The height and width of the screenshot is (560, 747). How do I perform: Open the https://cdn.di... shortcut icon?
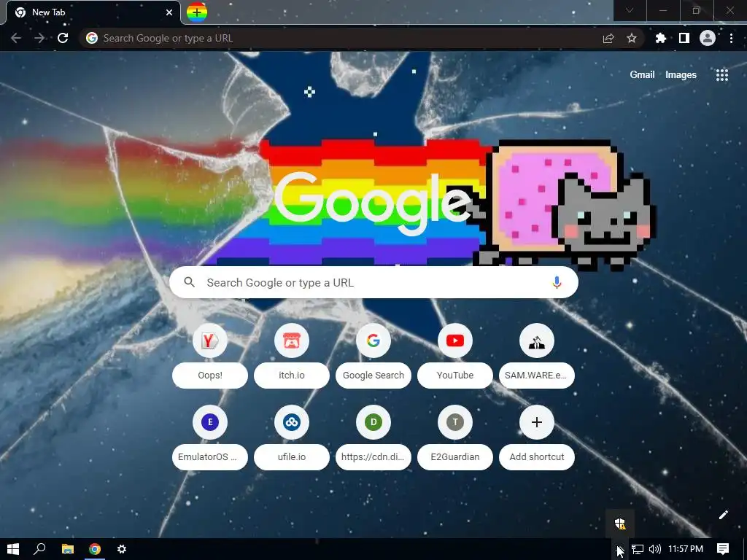[x=373, y=422]
